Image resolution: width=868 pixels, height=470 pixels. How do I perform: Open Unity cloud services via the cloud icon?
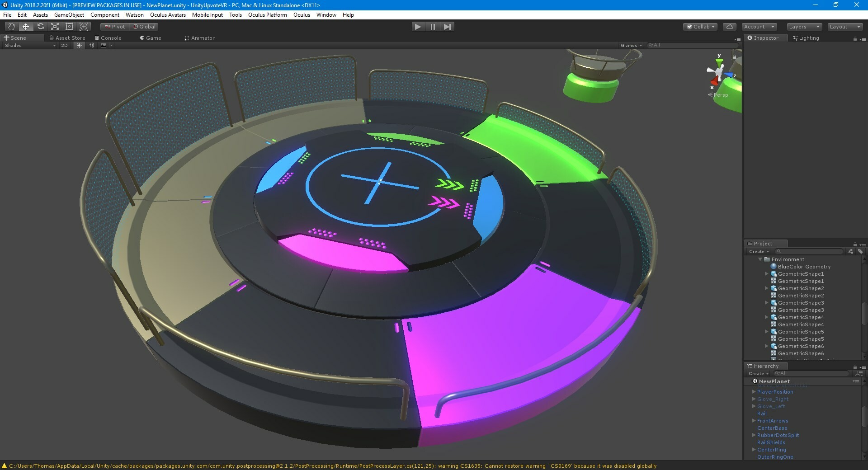[729, 27]
